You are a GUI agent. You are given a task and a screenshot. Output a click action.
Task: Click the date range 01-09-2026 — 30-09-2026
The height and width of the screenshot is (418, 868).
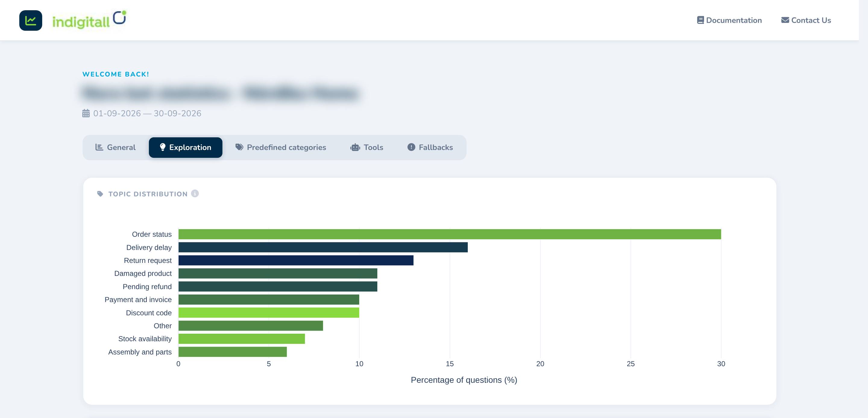point(147,113)
